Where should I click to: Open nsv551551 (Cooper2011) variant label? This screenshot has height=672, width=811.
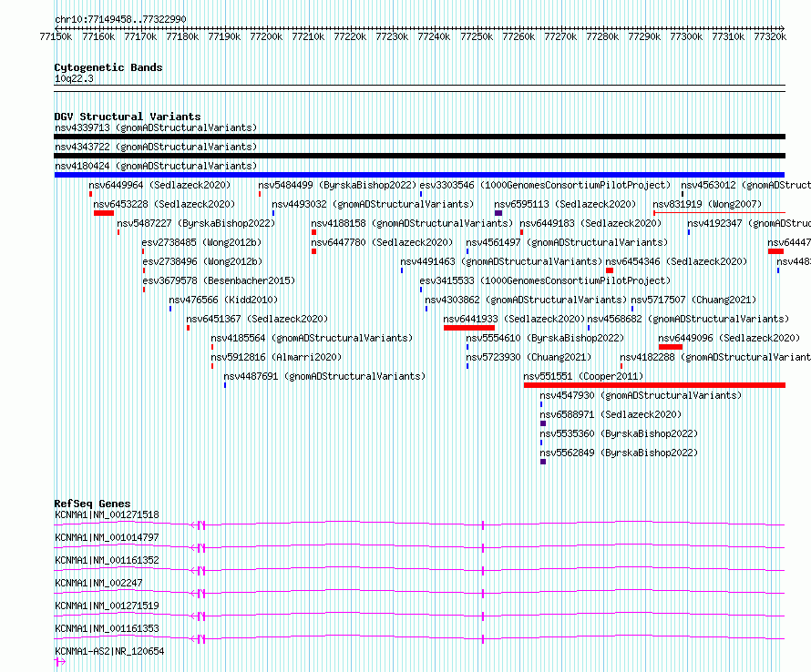(x=583, y=376)
